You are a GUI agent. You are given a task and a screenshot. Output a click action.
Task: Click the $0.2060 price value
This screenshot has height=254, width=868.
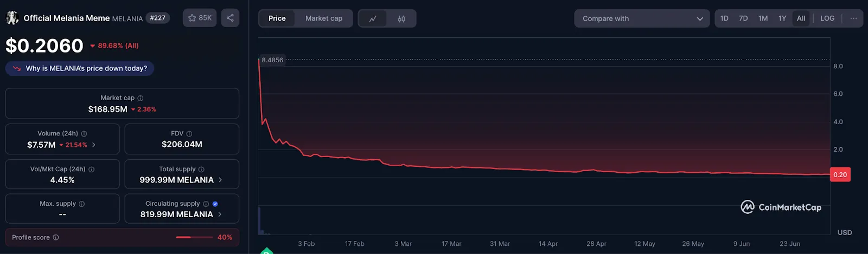(x=44, y=45)
